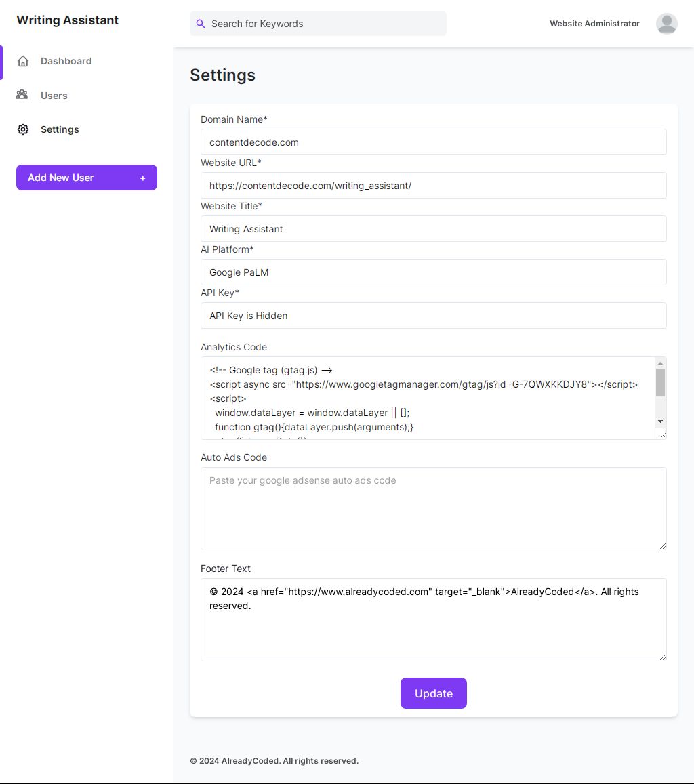
Task: Focus the Search for Keywords field
Action: pyautogui.click(x=318, y=24)
